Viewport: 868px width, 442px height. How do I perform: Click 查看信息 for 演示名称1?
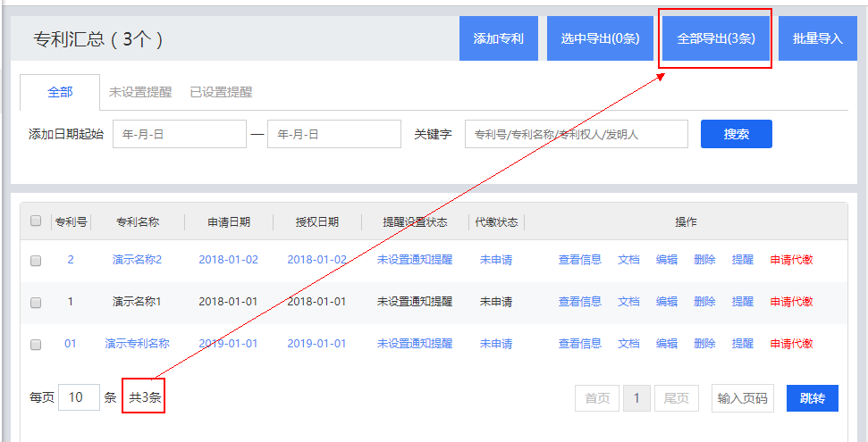[579, 302]
